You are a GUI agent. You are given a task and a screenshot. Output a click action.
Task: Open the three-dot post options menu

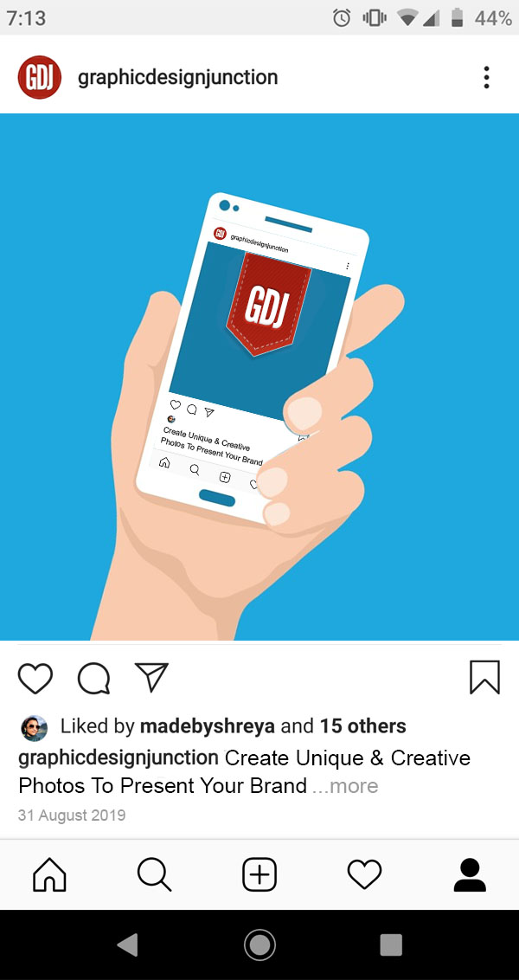(x=486, y=78)
